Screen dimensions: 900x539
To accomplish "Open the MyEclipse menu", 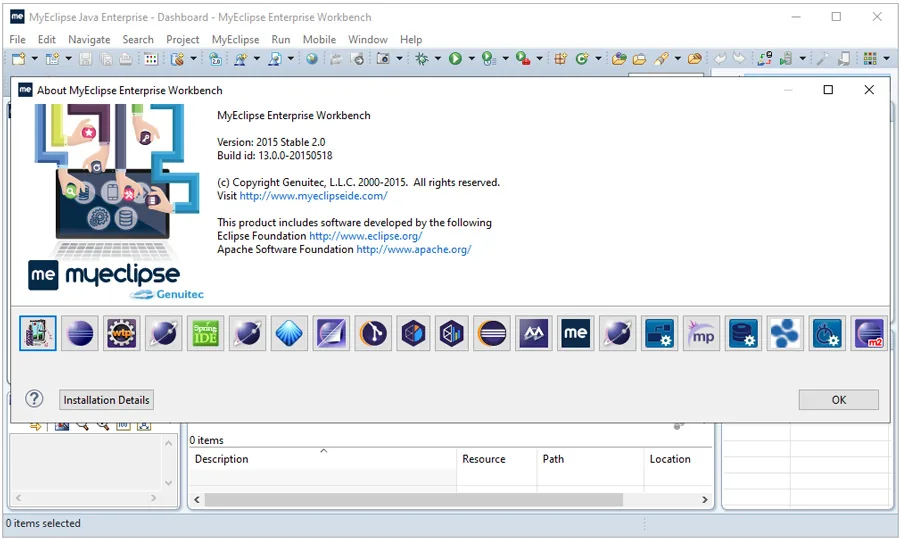I will tap(235, 40).
